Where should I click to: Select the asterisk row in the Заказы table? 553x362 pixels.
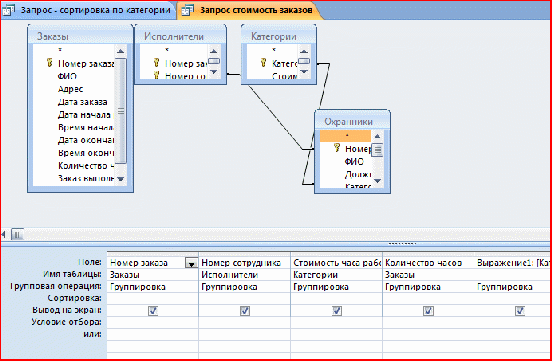pyautogui.click(x=74, y=50)
